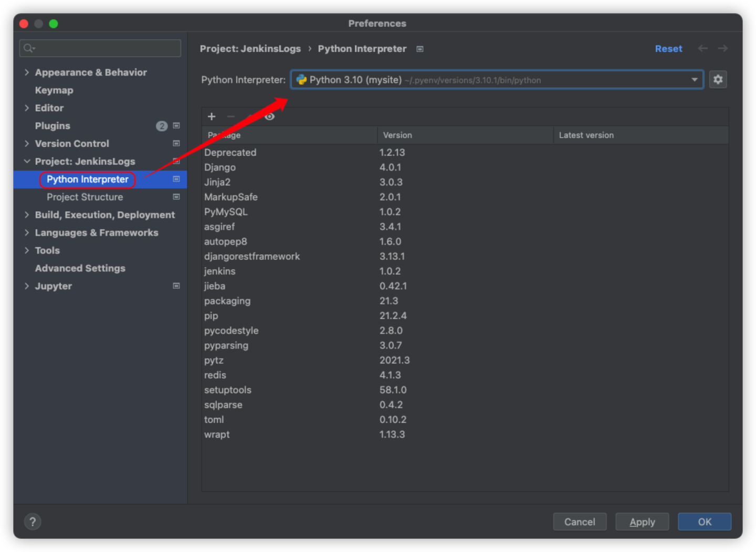Select the Deprecated package row

click(x=465, y=153)
